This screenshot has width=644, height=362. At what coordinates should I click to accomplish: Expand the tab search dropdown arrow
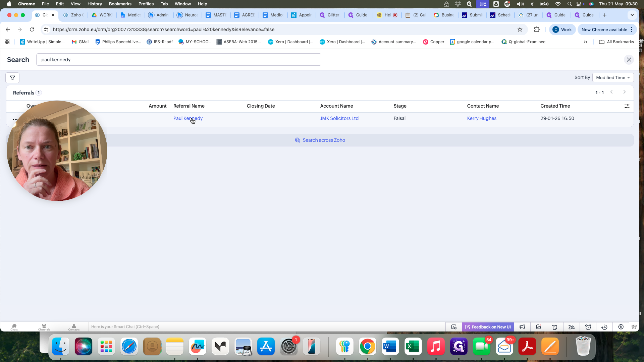coord(632,15)
